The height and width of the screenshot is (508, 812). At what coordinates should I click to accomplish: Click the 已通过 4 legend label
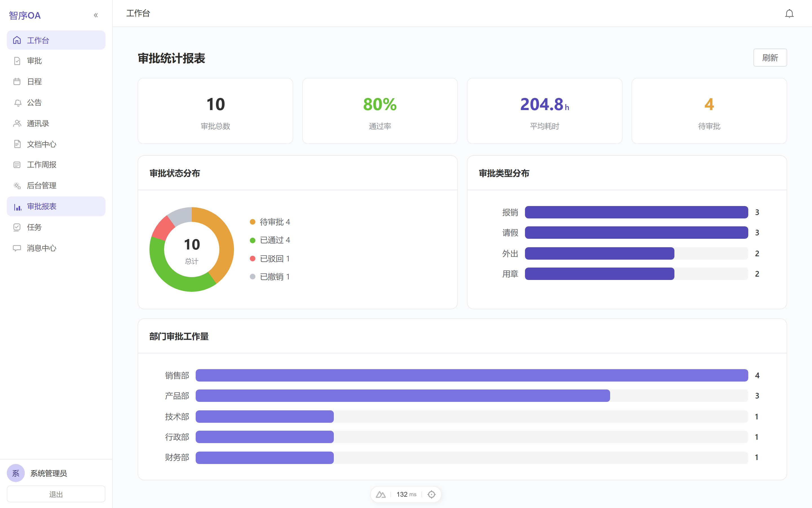point(275,240)
